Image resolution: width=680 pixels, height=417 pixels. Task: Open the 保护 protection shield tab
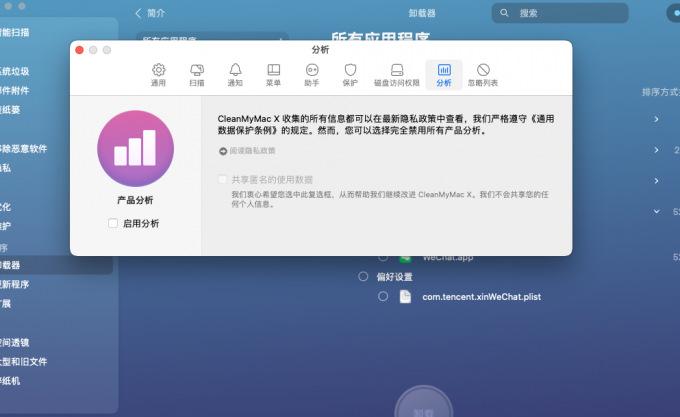coord(350,75)
